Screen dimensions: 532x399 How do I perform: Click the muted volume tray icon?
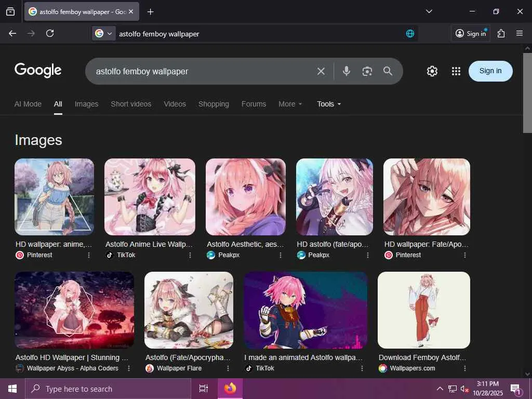click(464, 389)
